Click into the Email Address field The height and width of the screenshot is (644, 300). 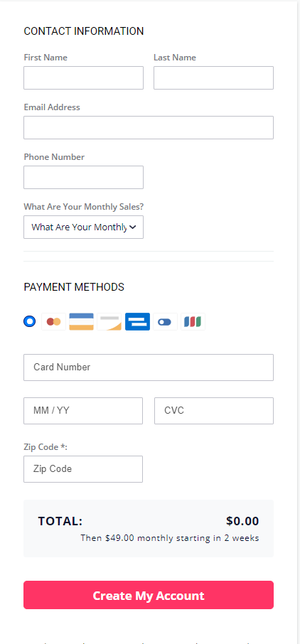pyautogui.click(x=149, y=127)
